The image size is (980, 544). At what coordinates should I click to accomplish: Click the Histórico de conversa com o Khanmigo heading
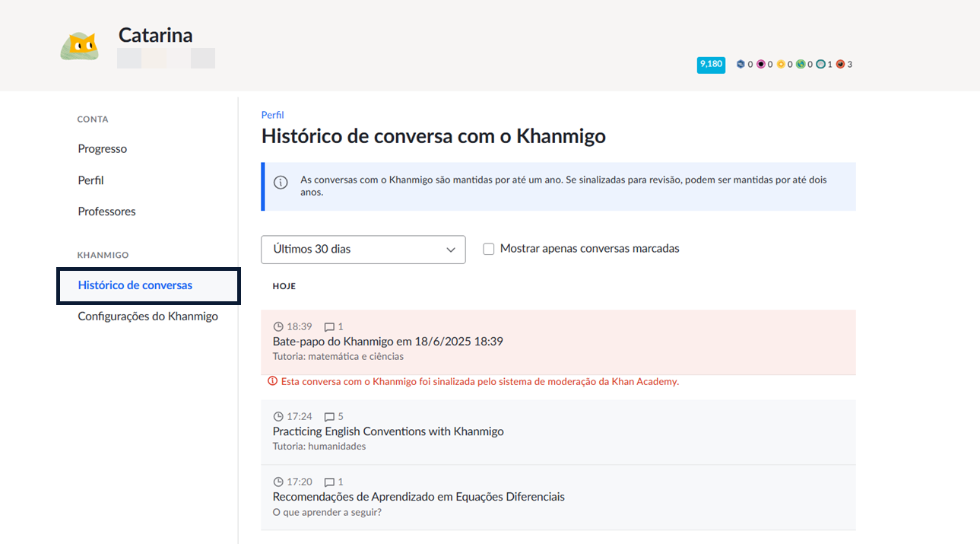[433, 136]
